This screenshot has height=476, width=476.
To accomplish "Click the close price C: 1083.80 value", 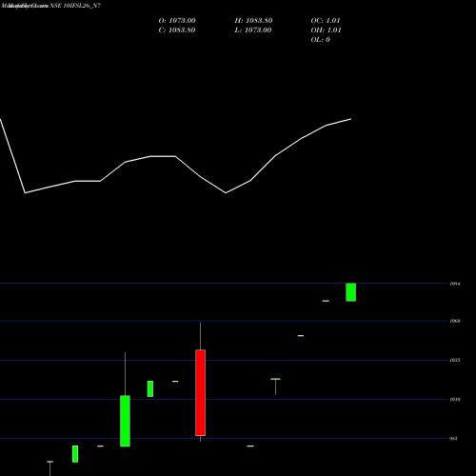I will coord(177,30).
